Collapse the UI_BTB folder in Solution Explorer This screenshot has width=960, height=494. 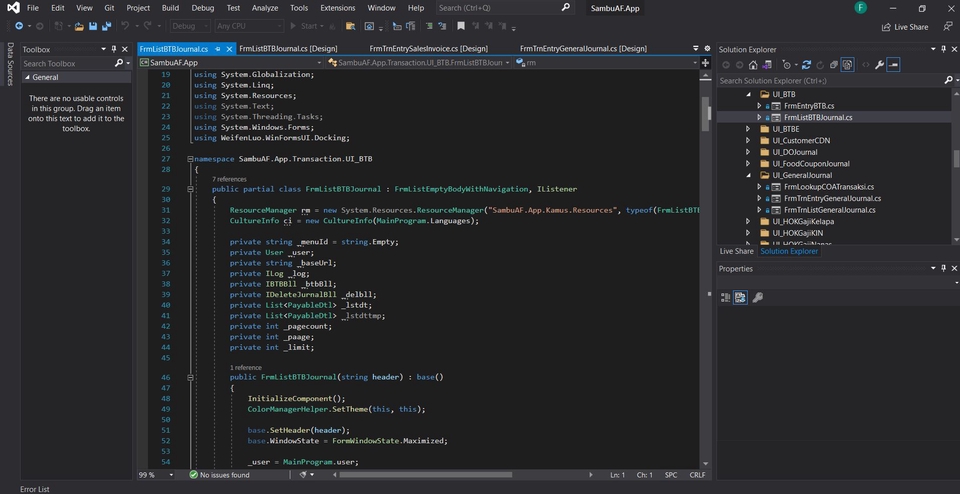click(x=748, y=95)
